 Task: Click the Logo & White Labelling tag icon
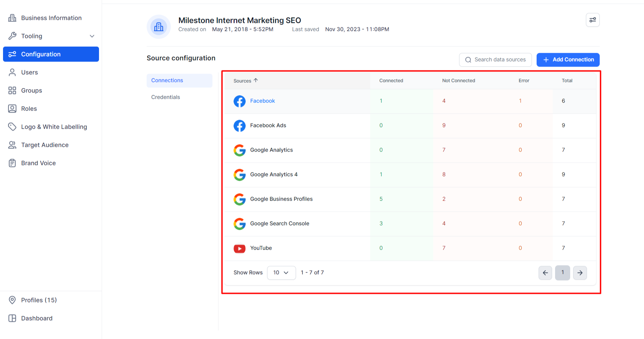[12, 127]
